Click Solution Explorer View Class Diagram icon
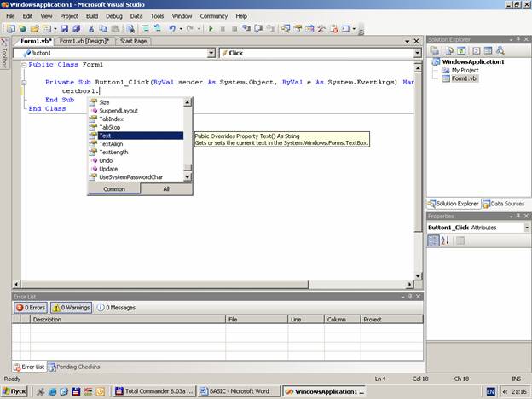This screenshot has width=532, height=399. coord(500,51)
